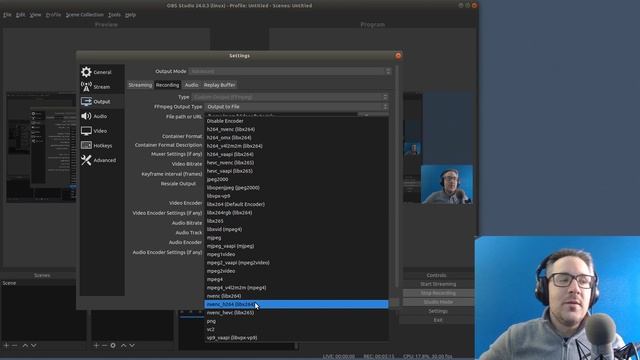The width and height of the screenshot is (640, 360).
Task: Choose libx264rgb (libx264) encoder
Action: click(296, 213)
